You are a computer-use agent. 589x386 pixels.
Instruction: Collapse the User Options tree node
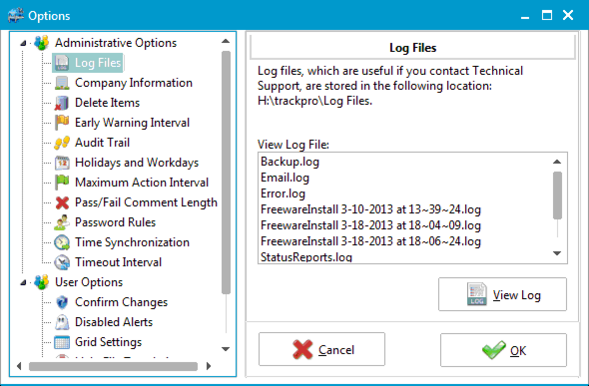tap(23, 282)
